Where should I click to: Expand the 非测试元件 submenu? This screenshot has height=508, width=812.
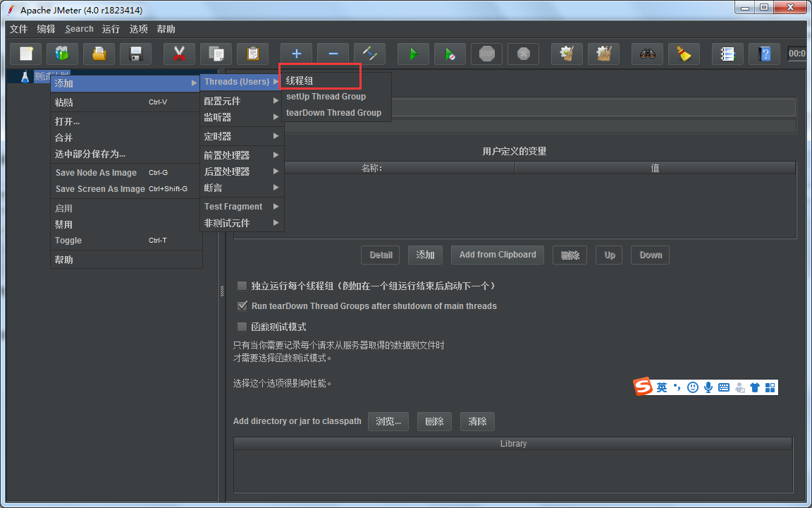pyautogui.click(x=241, y=223)
